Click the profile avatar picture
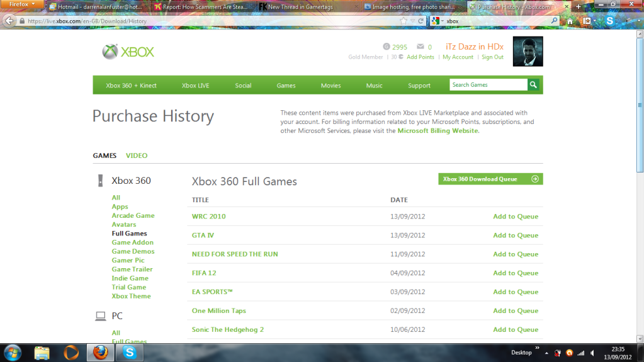Viewport: 644px width, 362px height. click(x=528, y=52)
